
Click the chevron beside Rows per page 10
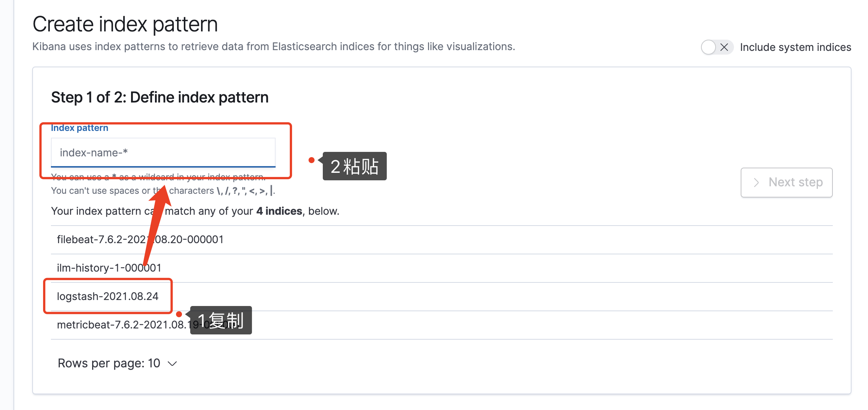[172, 364]
